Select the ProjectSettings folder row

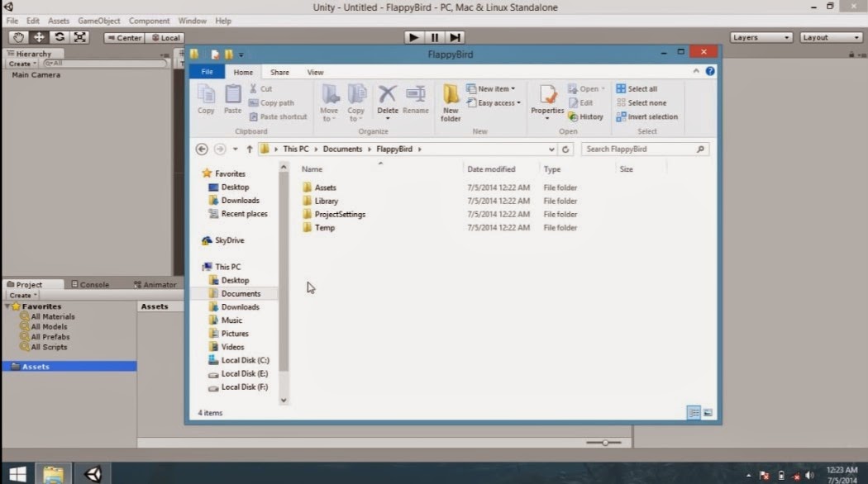pos(440,214)
